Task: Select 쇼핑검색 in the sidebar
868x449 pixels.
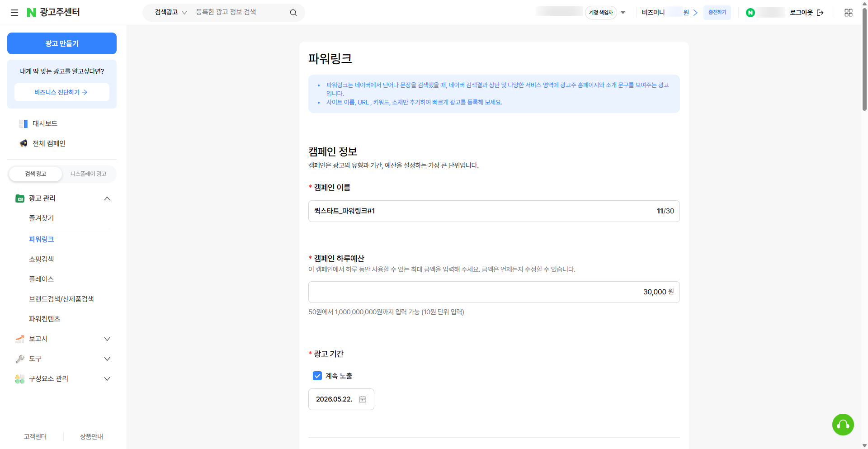Action: tap(42, 259)
